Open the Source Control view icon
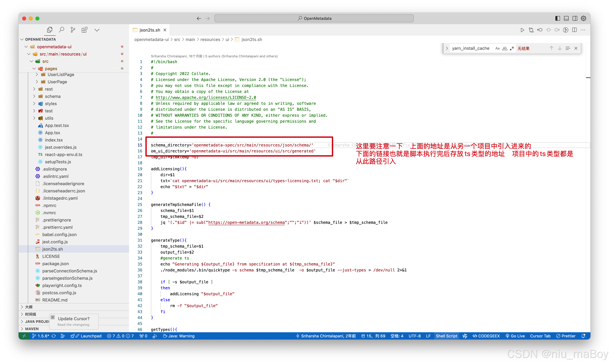This screenshot has height=364, width=609. pyautogui.click(x=73, y=30)
